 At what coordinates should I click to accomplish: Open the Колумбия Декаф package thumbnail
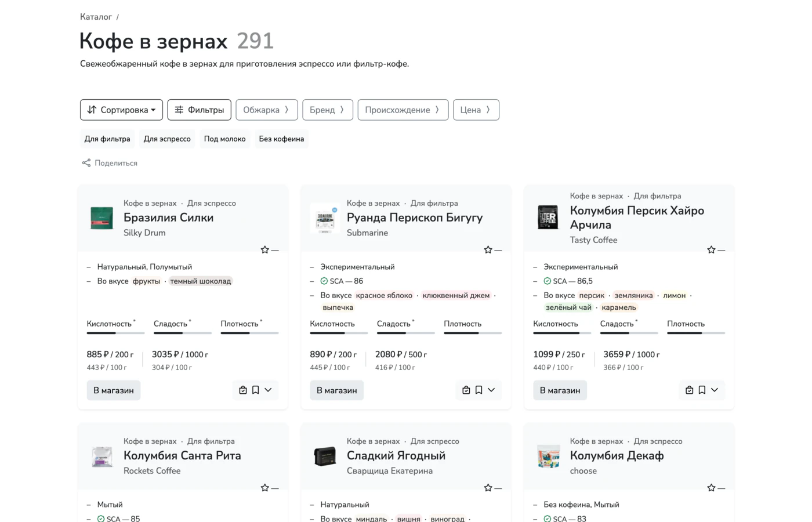click(x=548, y=456)
